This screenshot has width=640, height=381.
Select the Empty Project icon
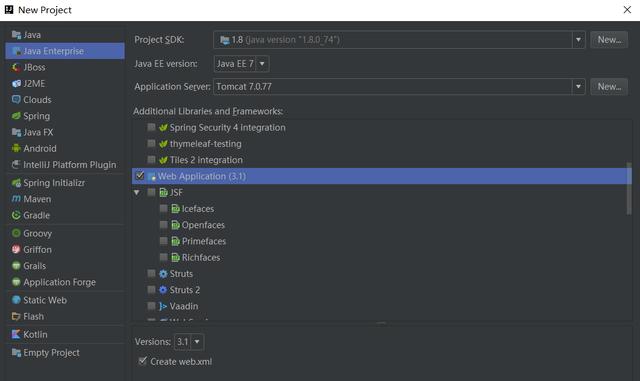16,352
